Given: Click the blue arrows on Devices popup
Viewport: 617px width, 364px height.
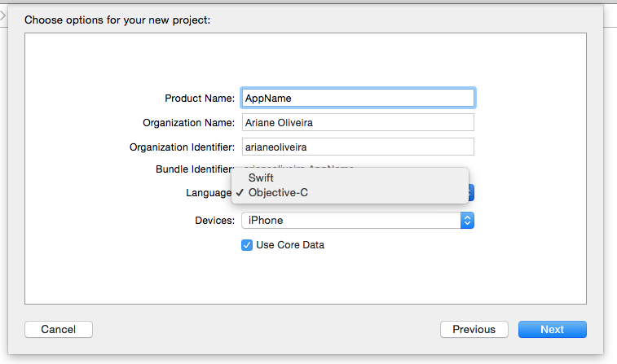Looking at the screenshot, I should tap(467, 220).
